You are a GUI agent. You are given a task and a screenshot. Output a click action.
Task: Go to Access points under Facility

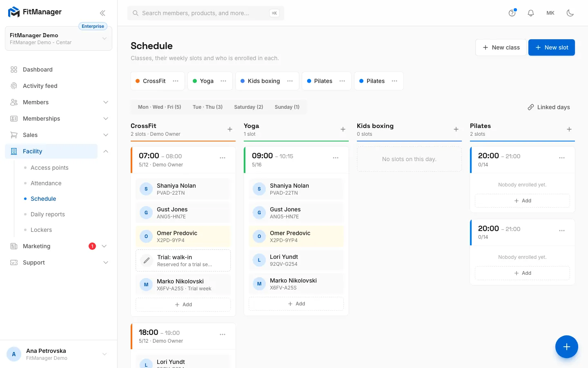49,168
